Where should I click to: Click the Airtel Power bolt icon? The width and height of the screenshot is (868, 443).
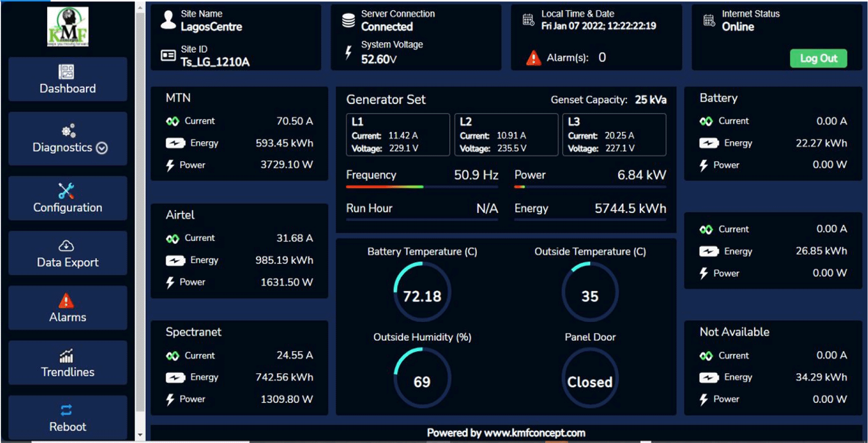coord(170,283)
